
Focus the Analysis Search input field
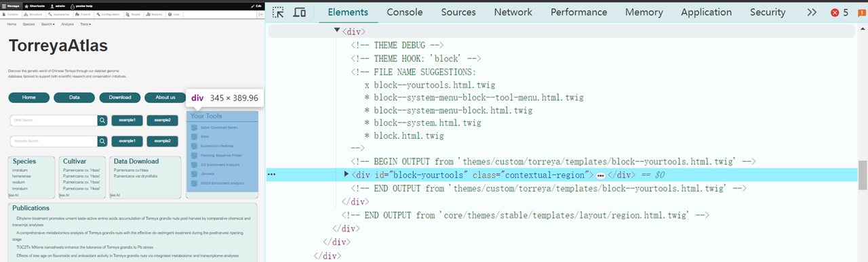coord(54,141)
